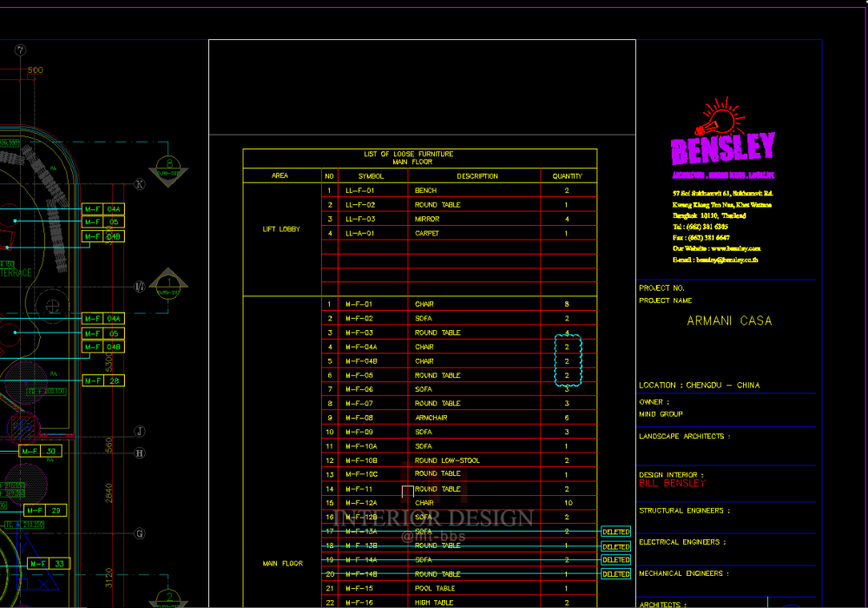Select the POOL TABLE description cell

[434, 588]
